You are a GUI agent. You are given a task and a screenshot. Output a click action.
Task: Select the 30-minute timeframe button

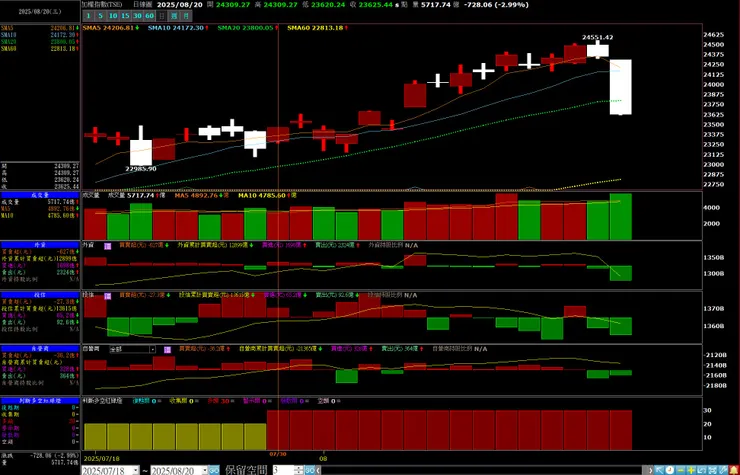pyautogui.click(x=137, y=16)
